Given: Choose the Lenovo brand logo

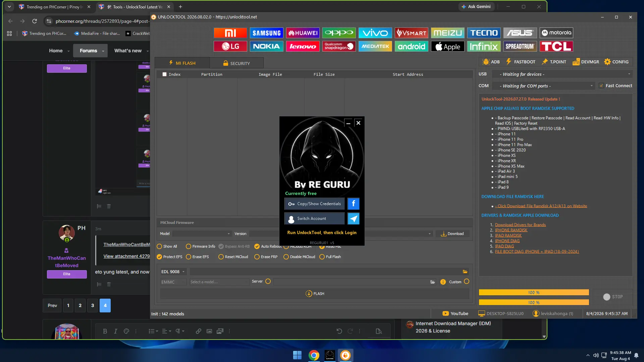Looking at the screenshot, I should point(303,46).
